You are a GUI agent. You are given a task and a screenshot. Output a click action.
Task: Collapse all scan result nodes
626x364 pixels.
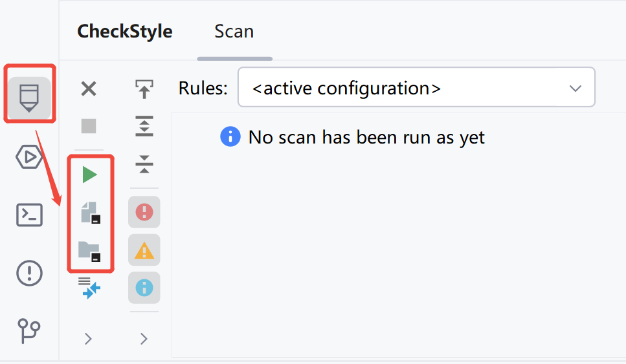point(144,164)
